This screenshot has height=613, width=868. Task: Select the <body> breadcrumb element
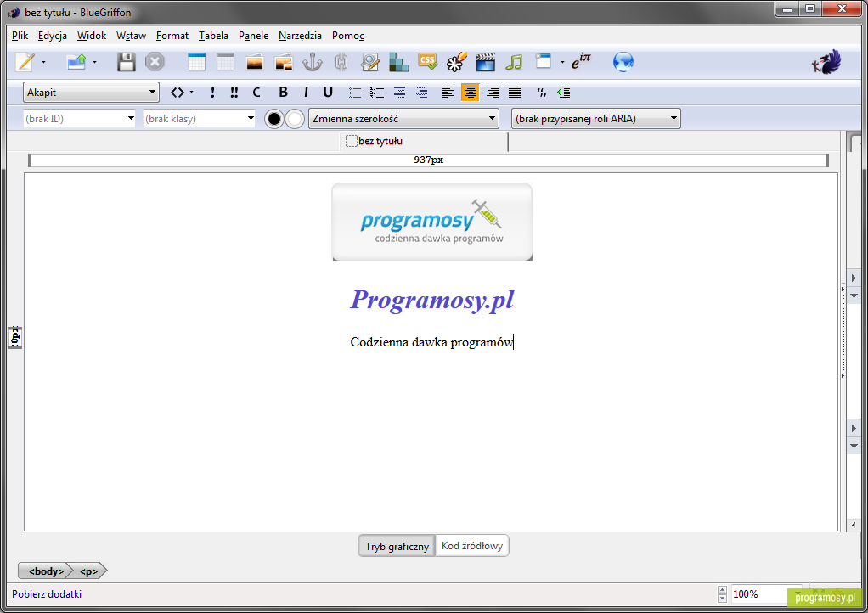click(x=46, y=571)
